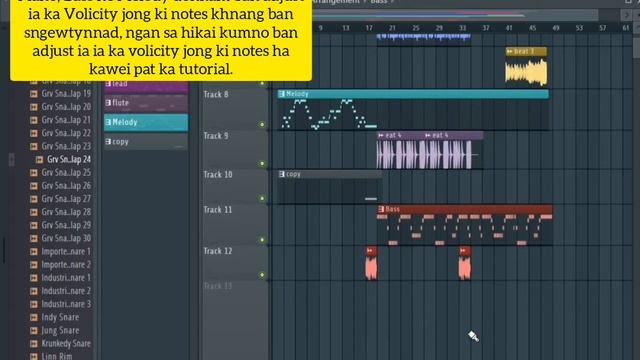Click the Track 11 header label
The image size is (640, 360).
click(218, 210)
